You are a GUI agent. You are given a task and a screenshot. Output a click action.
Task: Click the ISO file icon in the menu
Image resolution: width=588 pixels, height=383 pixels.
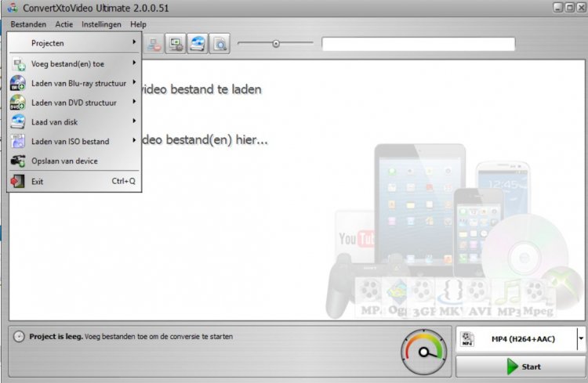point(17,142)
